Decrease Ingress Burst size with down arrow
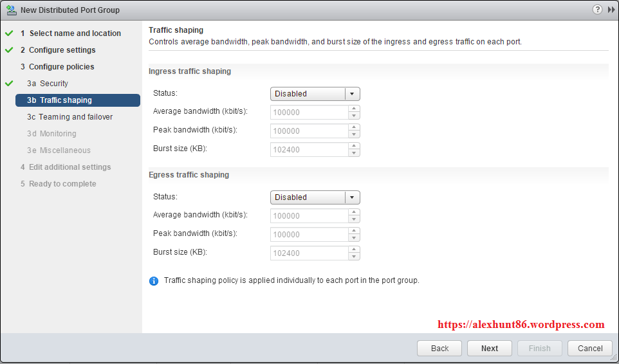Image resolution: width=619 pixels, height=364 pixels. [353, 153]
